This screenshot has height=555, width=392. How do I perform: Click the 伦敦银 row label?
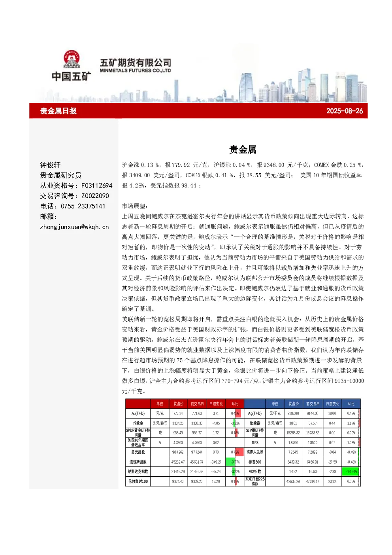255,423
